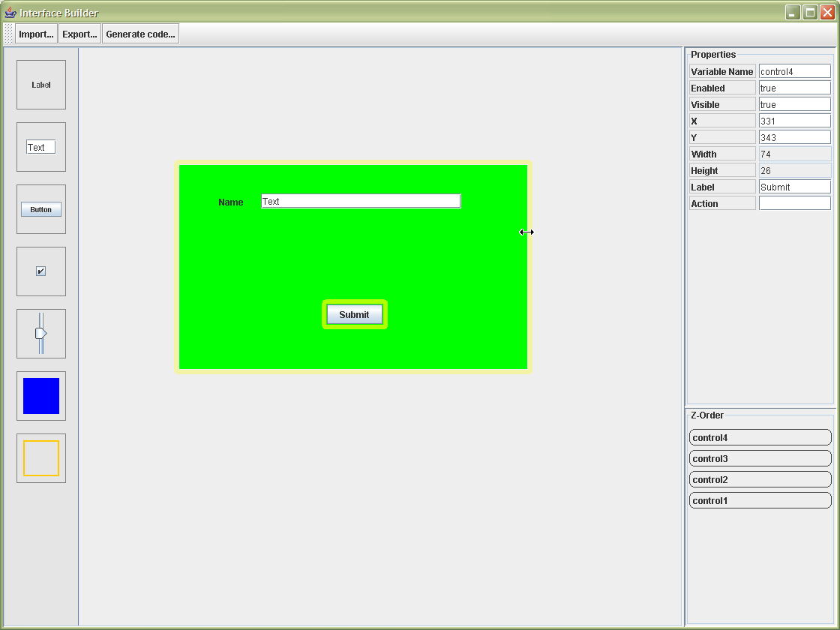Viewport: 840px width, 630px height.
Task: Select the blue filled rectangle tool
Action: (41, 396)
